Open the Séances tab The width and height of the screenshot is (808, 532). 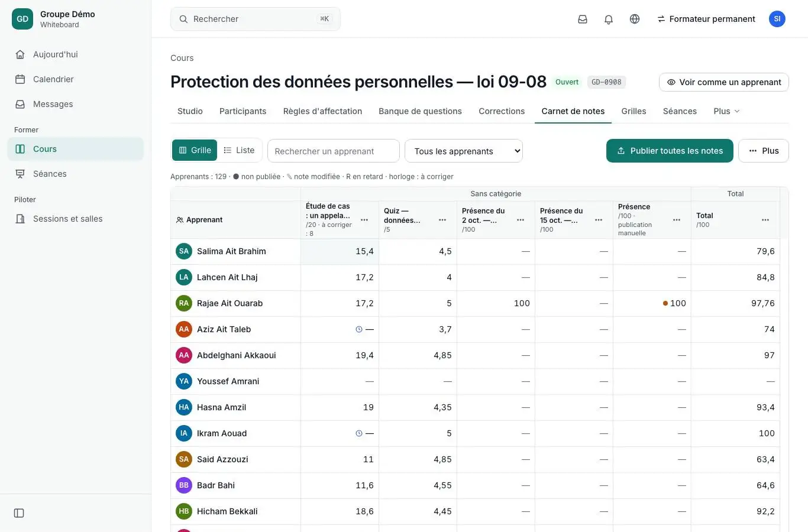coord(680,111)
